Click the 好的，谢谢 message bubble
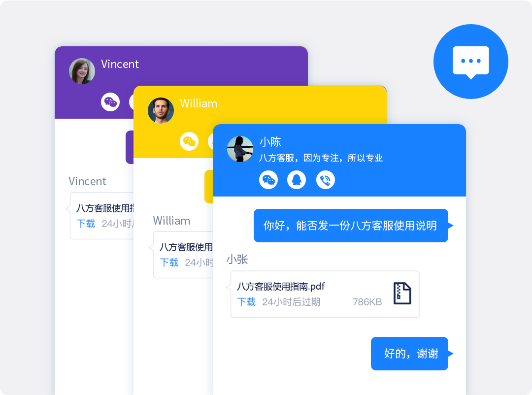 pos(409,354)
